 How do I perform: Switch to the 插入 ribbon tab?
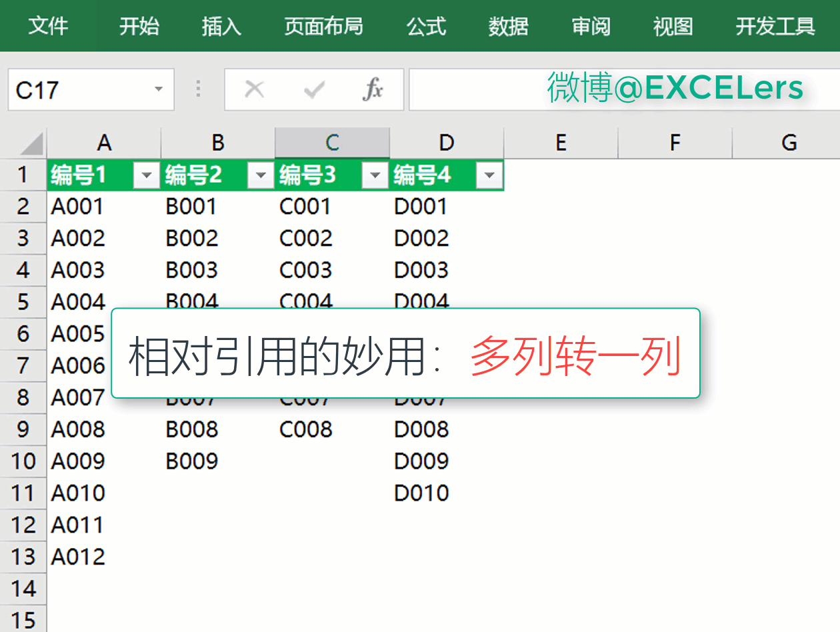tap(221, 26)
